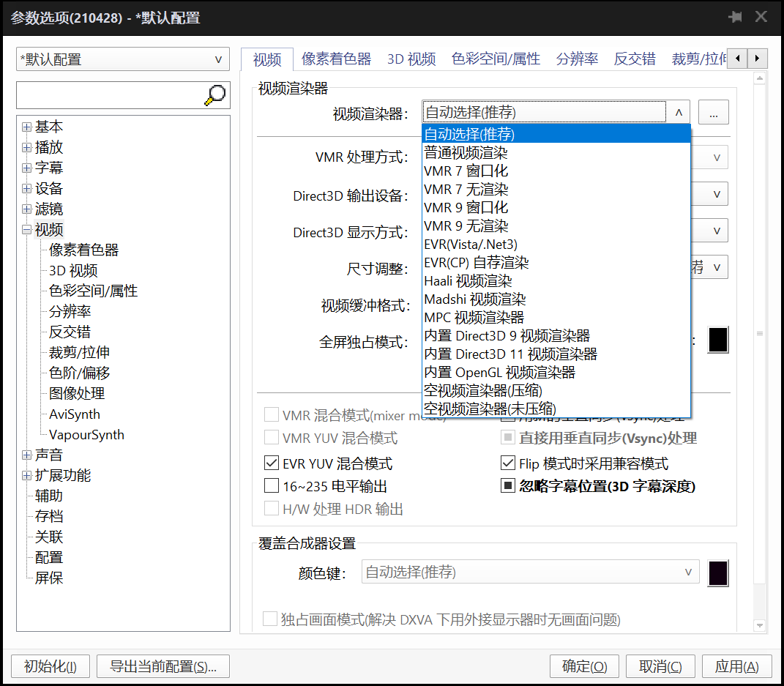Close the preferences window
Image resolution: width=784 pixels, height=686 pixels.
[761, 17]
